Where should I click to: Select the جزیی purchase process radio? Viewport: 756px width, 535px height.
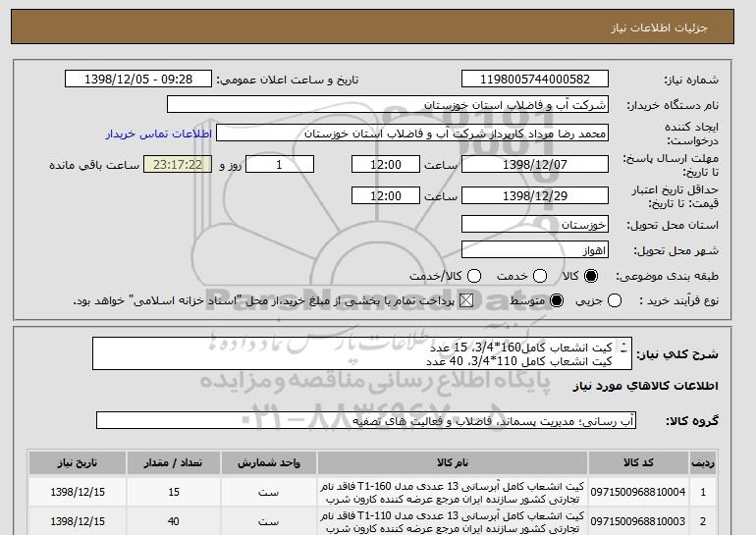[615, 300]
